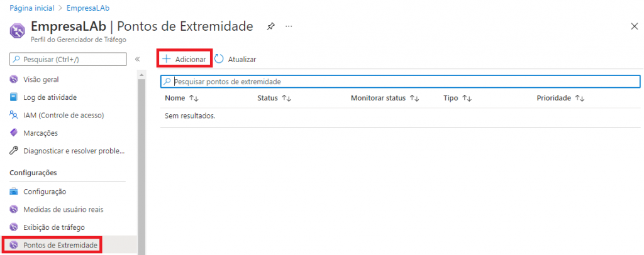This screenshot has width=644, height=255.
Task: Click the Sem resultados. text
Action: coord(190,116)
